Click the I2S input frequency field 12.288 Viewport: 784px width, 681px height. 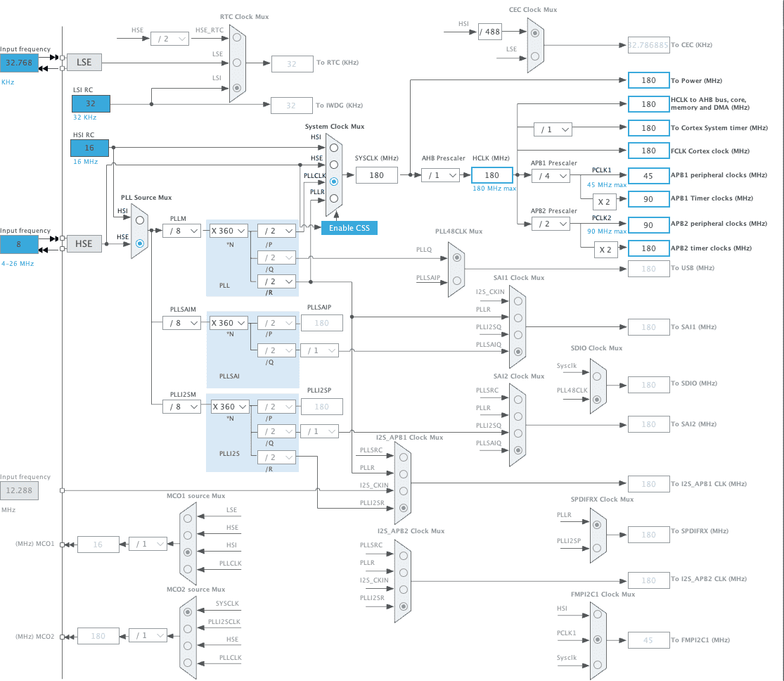[x=19, y=490]
